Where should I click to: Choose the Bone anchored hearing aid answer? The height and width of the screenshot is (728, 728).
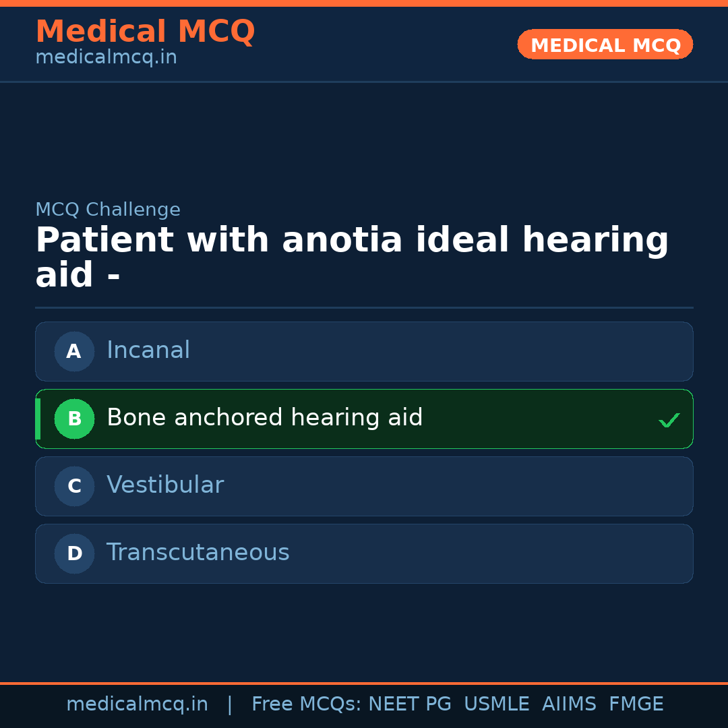point(364,419)
